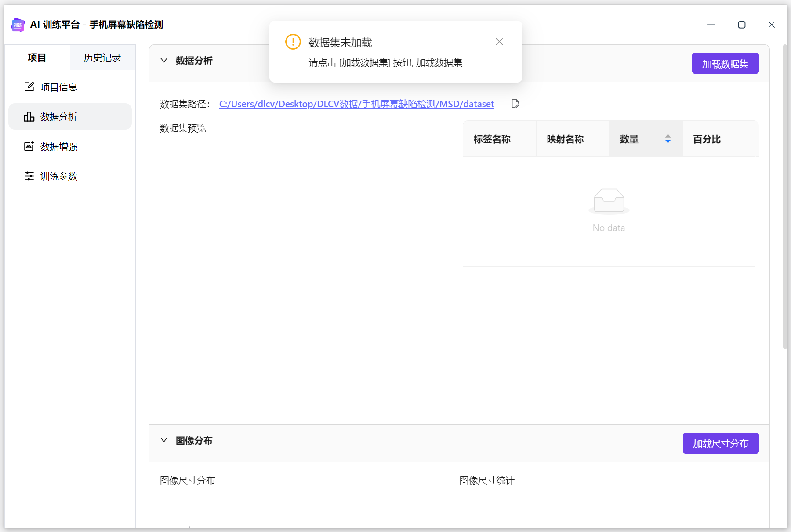Screen dimensions: 791x532
Task: Click the 图像分布 section title
Action: [x=194, y=440]
